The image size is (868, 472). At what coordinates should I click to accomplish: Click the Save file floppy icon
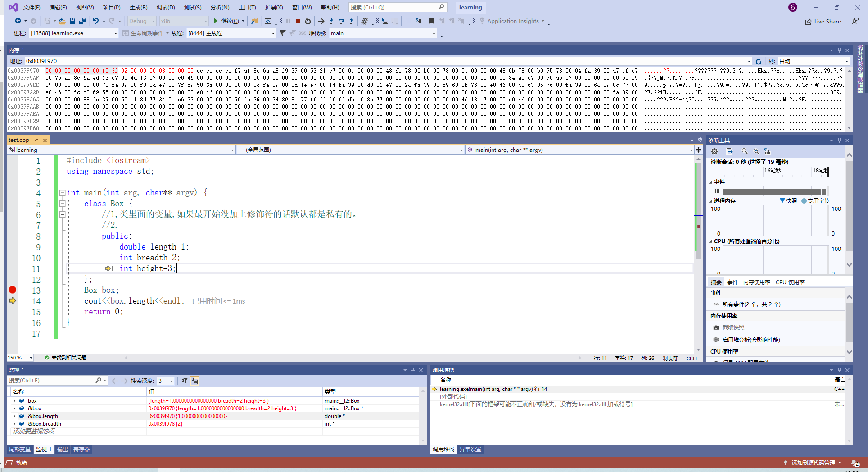point(72,21)
